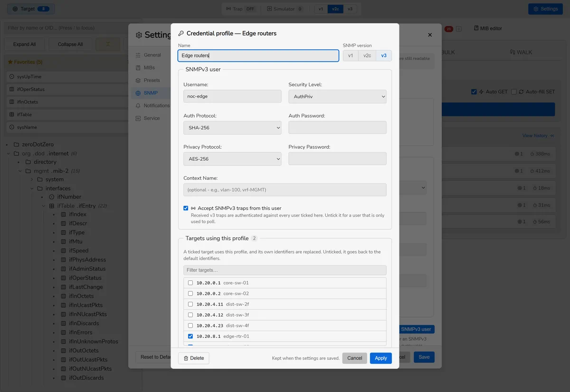Select SNMP version v3 in the profile
Screen dimensions: 570x392
(384, 56)
